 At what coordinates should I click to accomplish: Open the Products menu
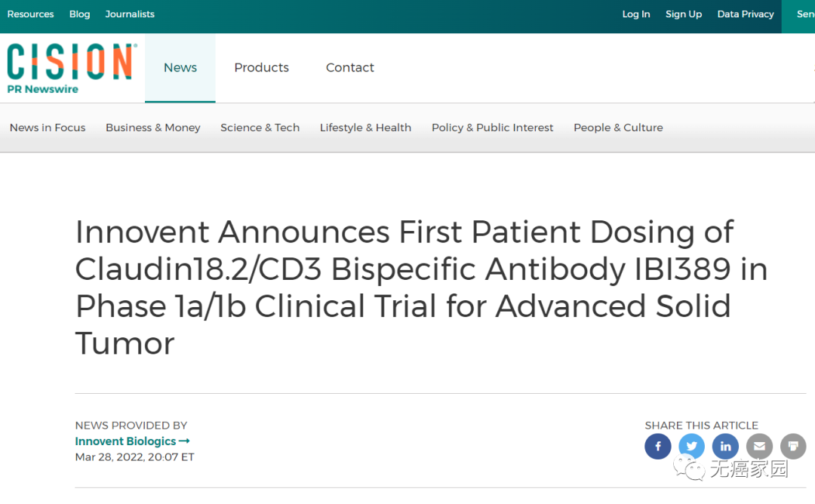click(x=261, y=68)
